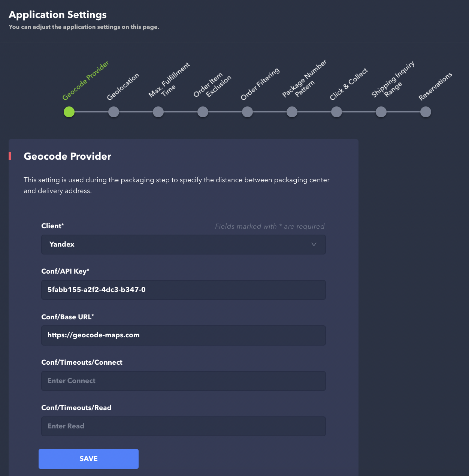Open Click & Collect step circle
The height and width of the screenshot is (476, 469).
pos(336,112)
